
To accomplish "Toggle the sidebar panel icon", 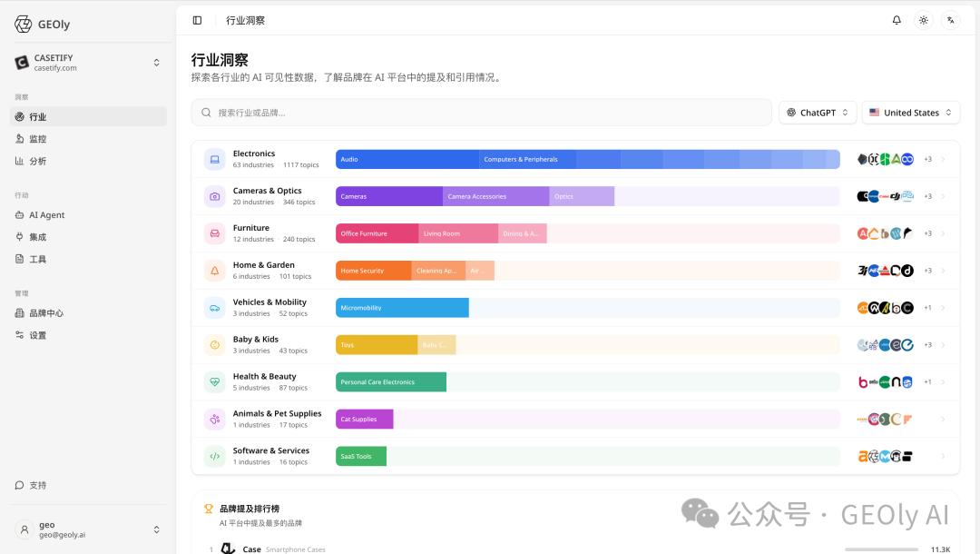I will 198,20.
